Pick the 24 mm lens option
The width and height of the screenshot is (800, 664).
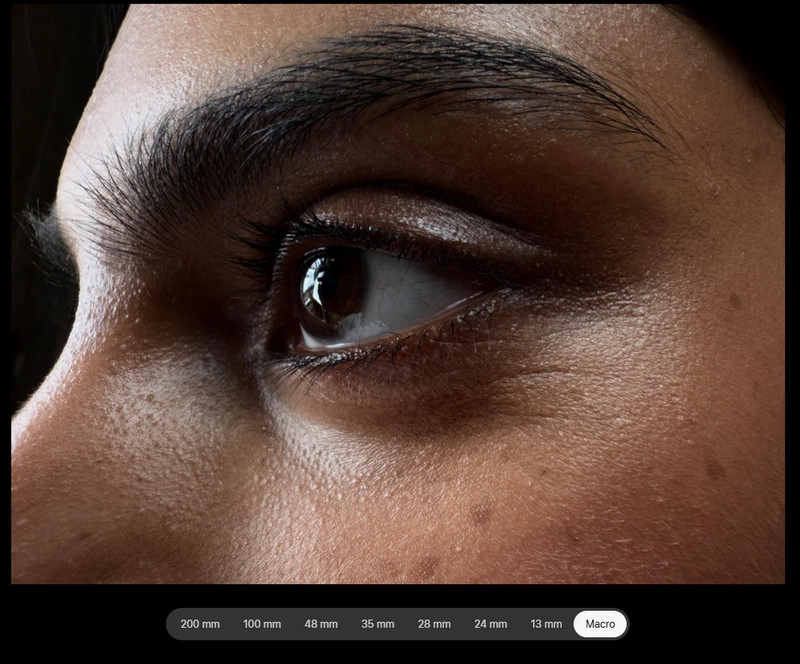491,624
